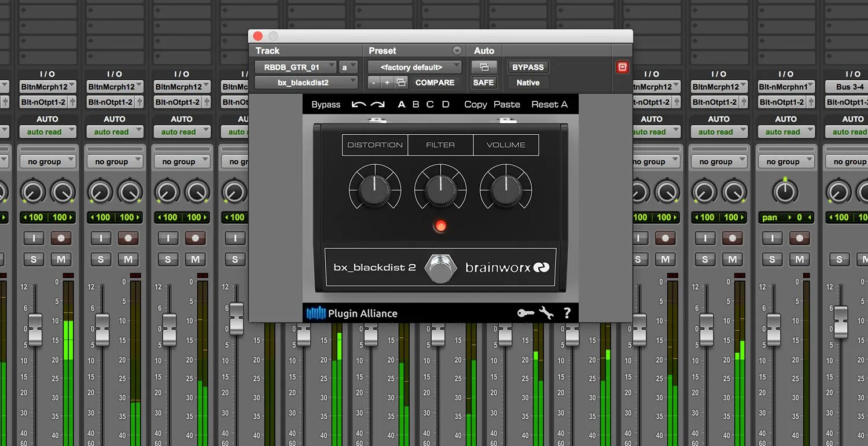Image resolution: width=868 pixels, height=446 pixels.
Task: Click the fader on the pan 0 channel
Action: pyautogui.click(x=774, y=329)
